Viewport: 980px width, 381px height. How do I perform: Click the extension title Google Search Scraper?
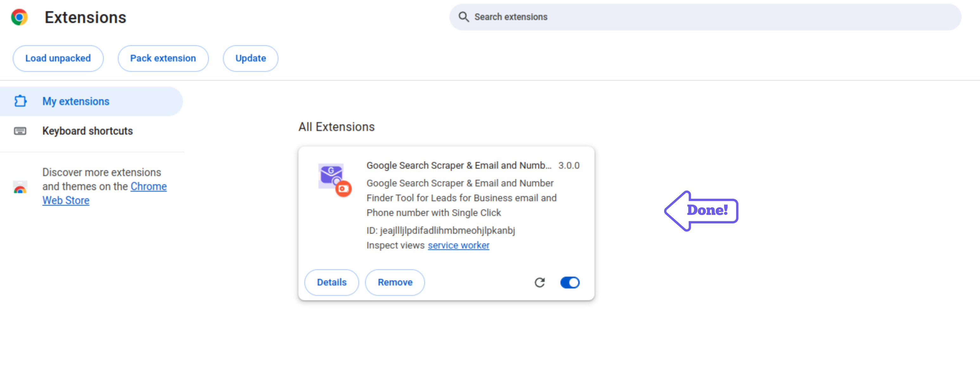459,166
